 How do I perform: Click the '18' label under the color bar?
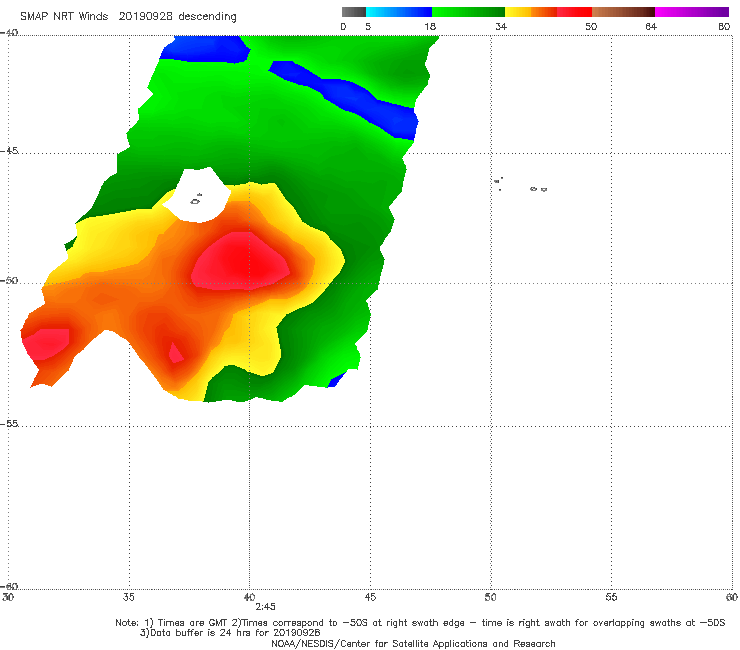430,27
